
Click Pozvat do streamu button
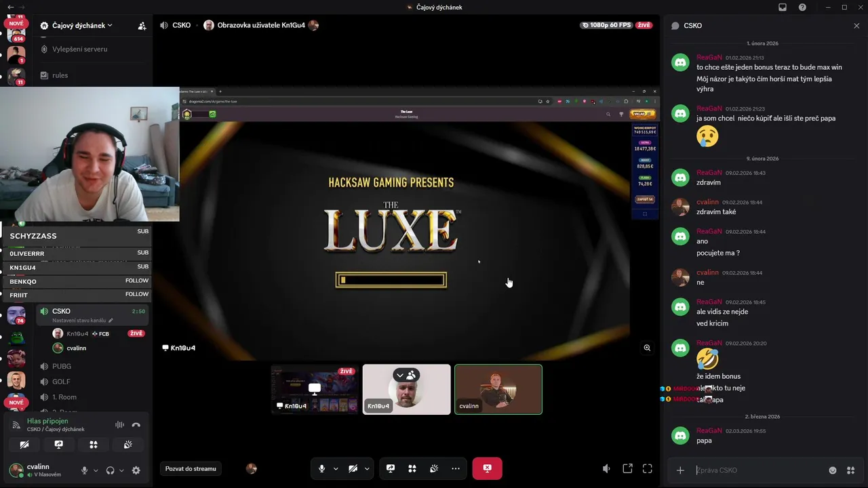[191, 468]
